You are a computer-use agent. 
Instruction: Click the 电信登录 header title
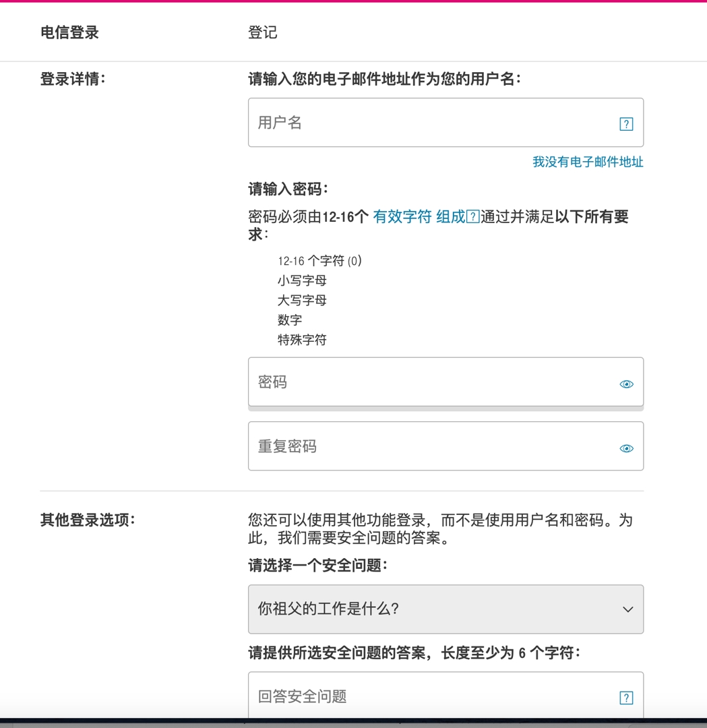(x=69, y=32)
